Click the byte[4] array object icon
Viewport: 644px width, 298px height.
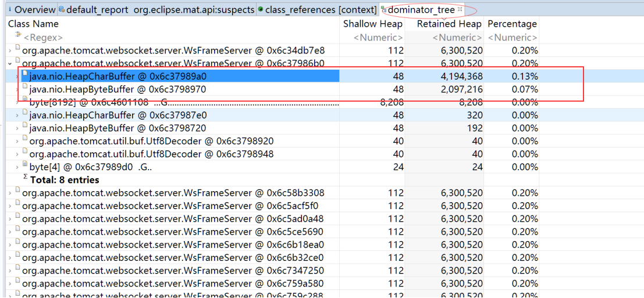tap(24, 166)
